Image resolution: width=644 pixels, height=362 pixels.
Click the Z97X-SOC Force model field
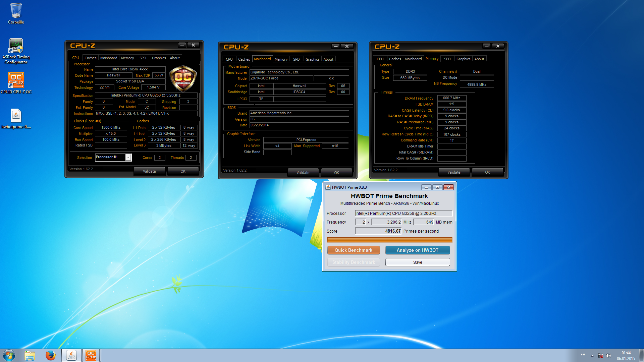click(281, 78)
